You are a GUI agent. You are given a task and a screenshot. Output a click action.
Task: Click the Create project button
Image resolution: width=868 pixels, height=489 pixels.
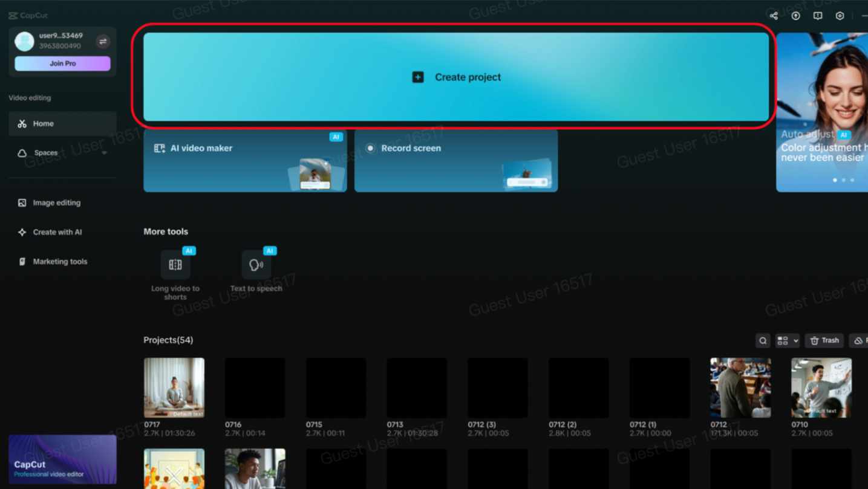(456, 77)
